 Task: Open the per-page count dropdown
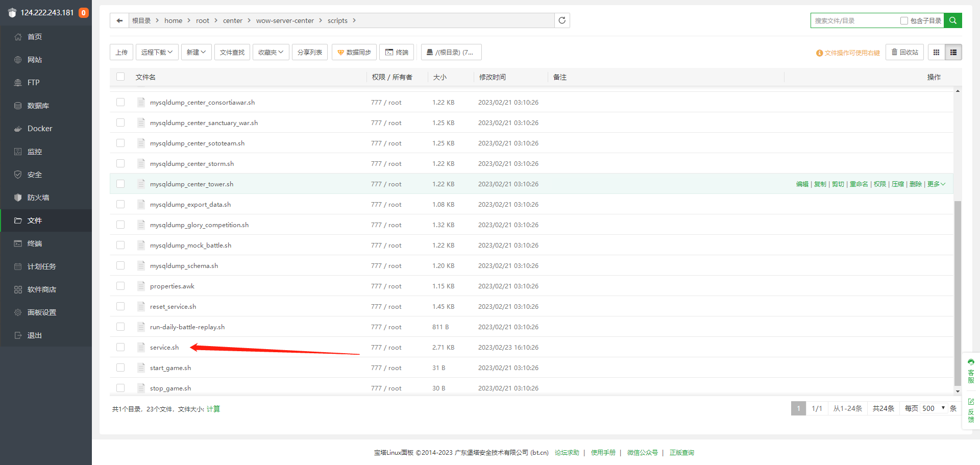934,408
